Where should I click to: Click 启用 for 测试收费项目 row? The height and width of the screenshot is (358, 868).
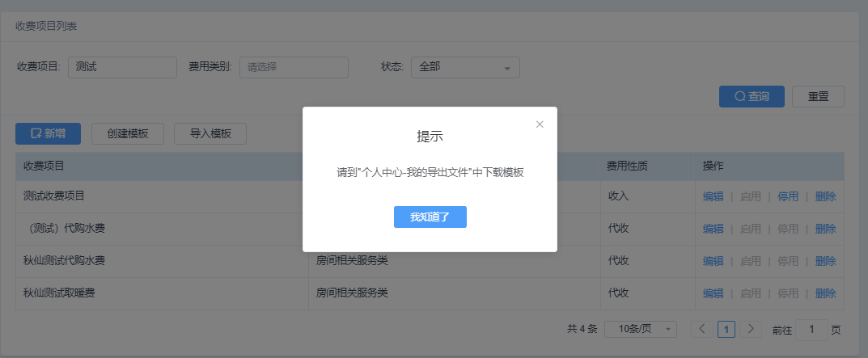(750, 196)
